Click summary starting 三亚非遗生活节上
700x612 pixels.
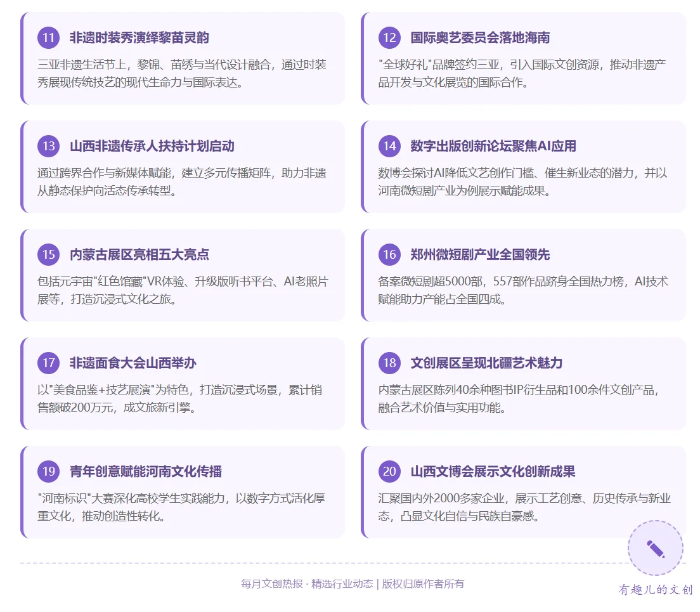pyautogui.click(x=182, y=74)
